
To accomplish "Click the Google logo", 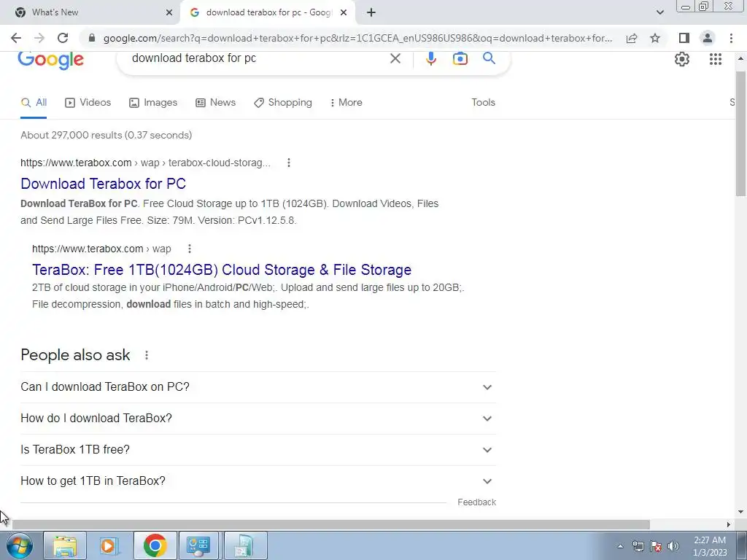I will point(50,60).
